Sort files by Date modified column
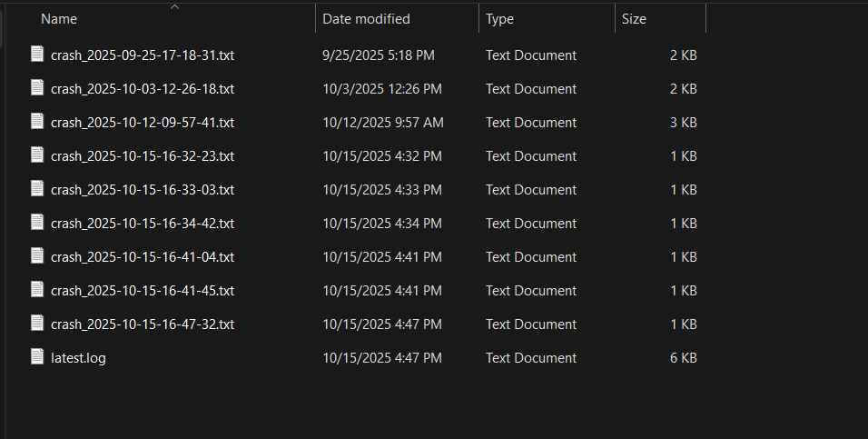Screen dimensions: 868x439 [x=367, y=19]
